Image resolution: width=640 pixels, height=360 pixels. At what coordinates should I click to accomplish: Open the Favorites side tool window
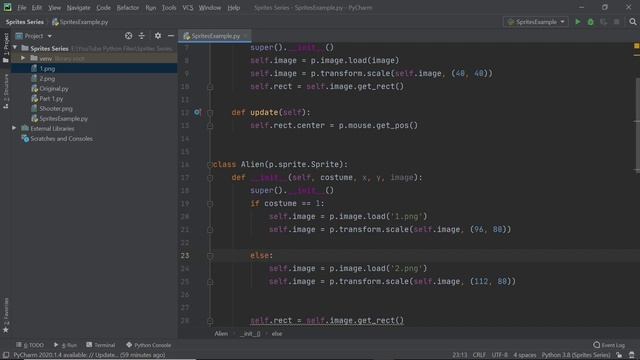6,315
